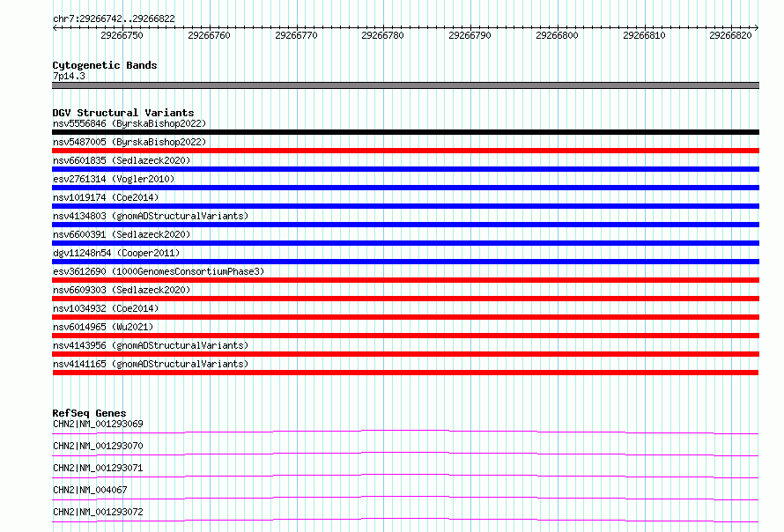
Task: Select ruler position 29266790
Action: pos(470,35)
